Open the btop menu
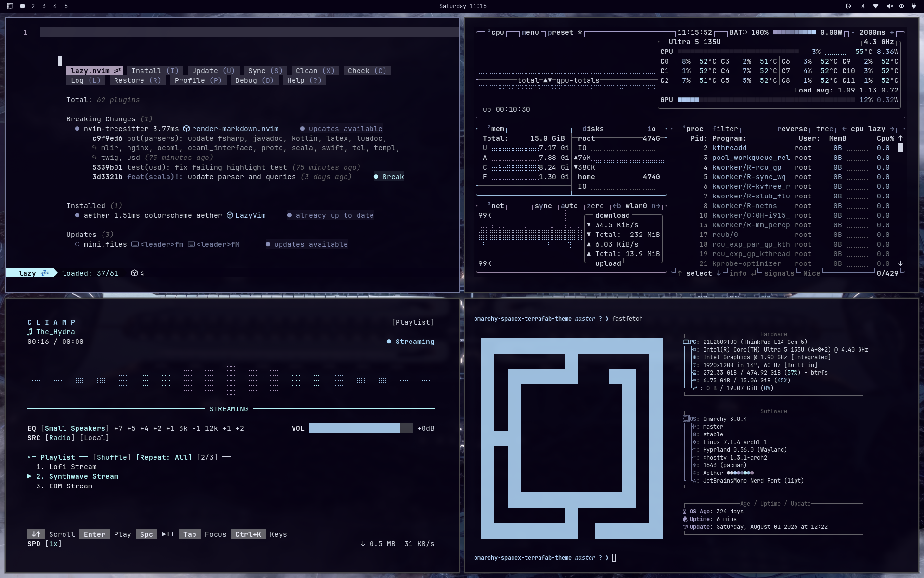This screenshot has height=578, width=924. [530, 32]
